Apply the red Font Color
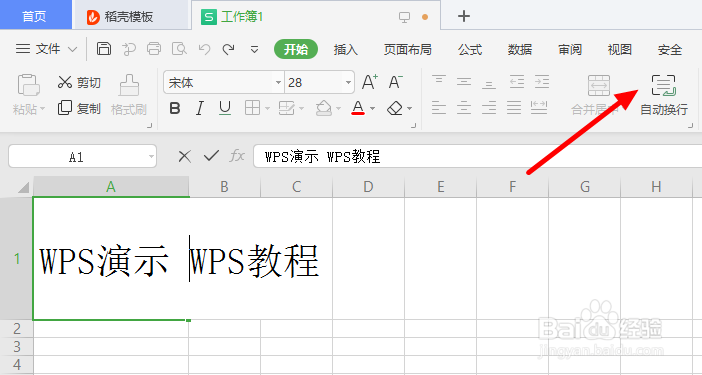This screenshot has width=702, height=375. [358, 108]
